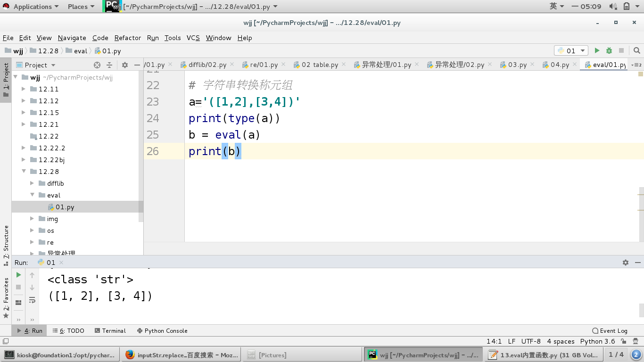
Task: Click the Python 3.6 interpreter status
Action: point(597,341)
